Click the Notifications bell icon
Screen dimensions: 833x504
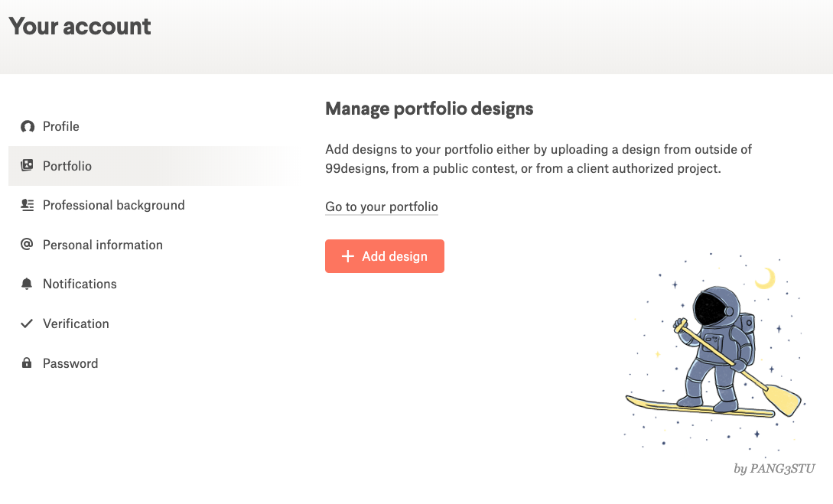click(x=28, y=284)
